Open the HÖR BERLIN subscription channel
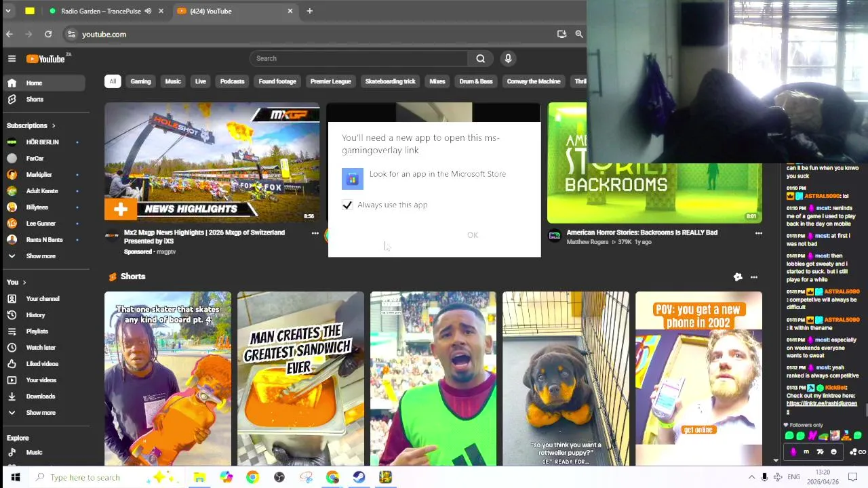The height and width of the screenshot is (488, 868). [44, 142]
